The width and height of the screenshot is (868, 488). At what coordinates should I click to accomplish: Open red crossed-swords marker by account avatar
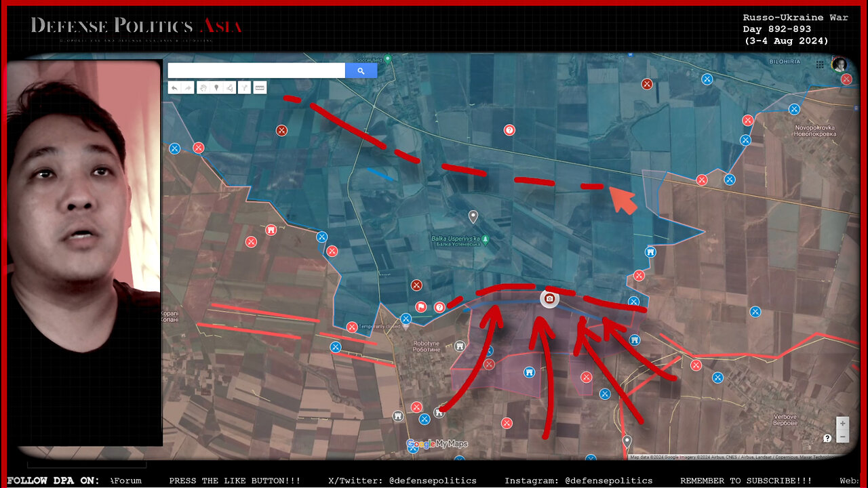pyautogui.click(x=846, y=79)
